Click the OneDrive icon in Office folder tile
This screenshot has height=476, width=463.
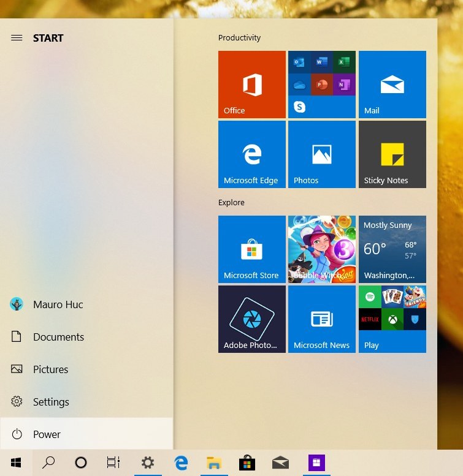click(x=299, y=85)
